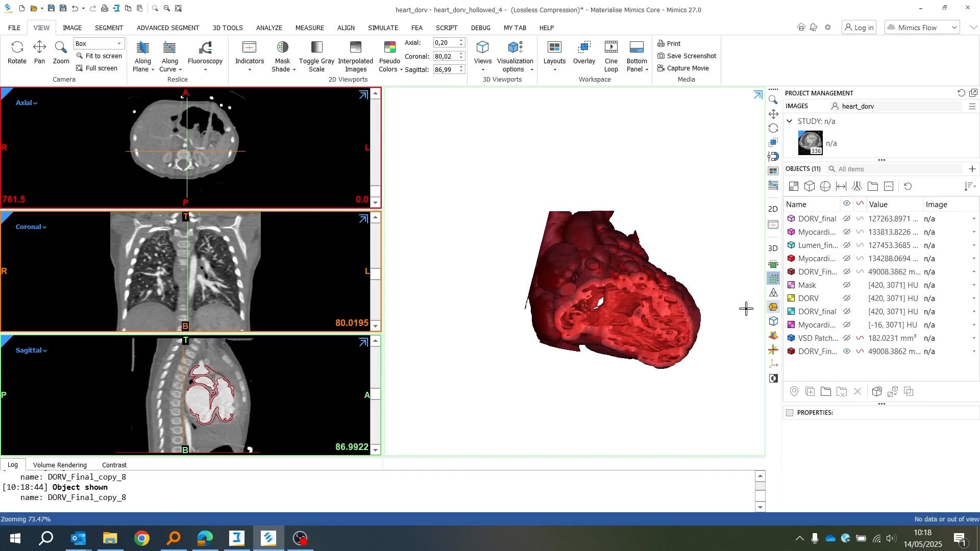Click the Fluoroscopy reslice icon
980x551 pixels.
pos(205,48)
